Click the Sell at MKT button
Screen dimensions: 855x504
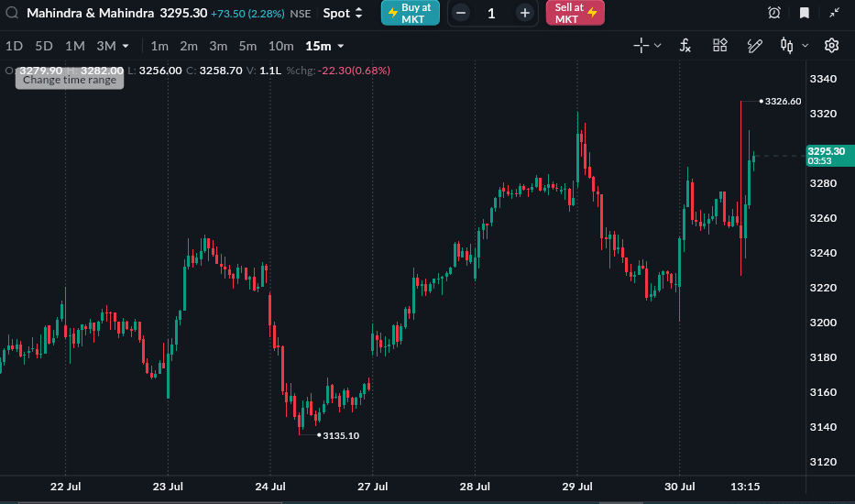pyautogui.click(x=575, y=13)
